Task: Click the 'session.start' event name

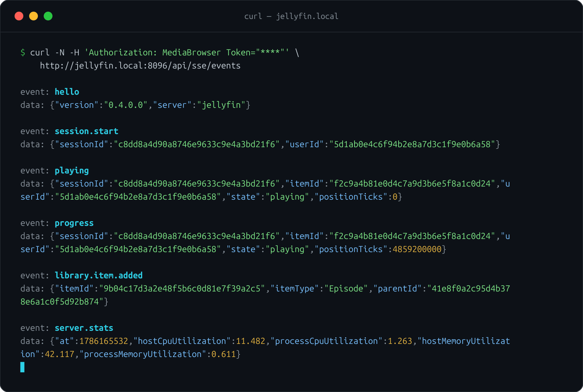Action: [87, 131]
